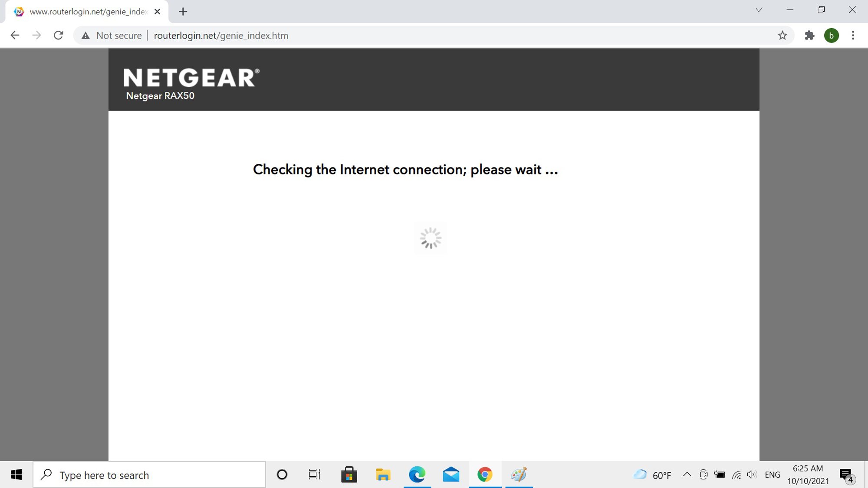Click the Chrome menu three-dot icon
This screenshot has width=868, height=488.
[x=853, y=35]
